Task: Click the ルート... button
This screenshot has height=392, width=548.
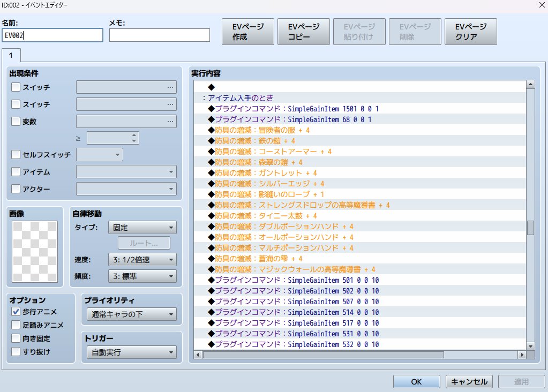Action: 144,243
